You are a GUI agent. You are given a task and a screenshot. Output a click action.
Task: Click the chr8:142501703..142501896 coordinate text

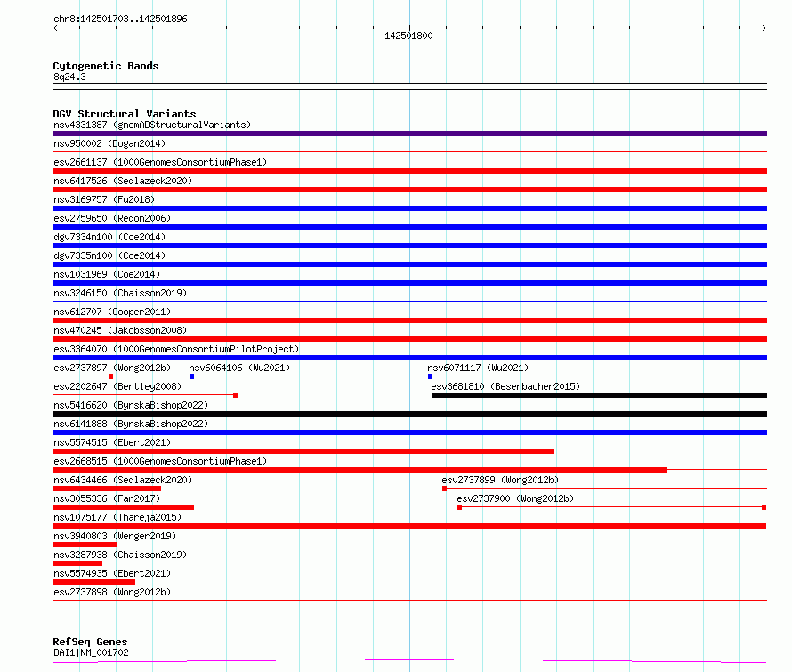coord(120,19)
